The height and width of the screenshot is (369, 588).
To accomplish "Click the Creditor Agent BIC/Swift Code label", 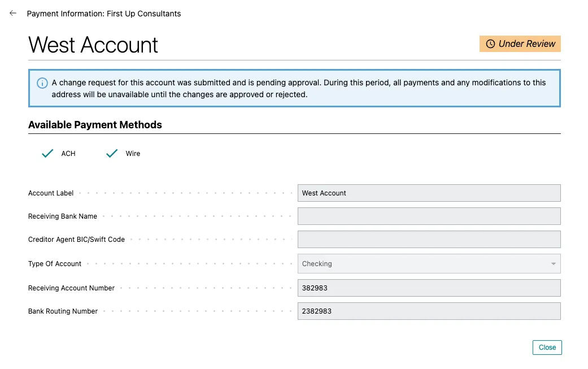I will (x=76, y=239).
